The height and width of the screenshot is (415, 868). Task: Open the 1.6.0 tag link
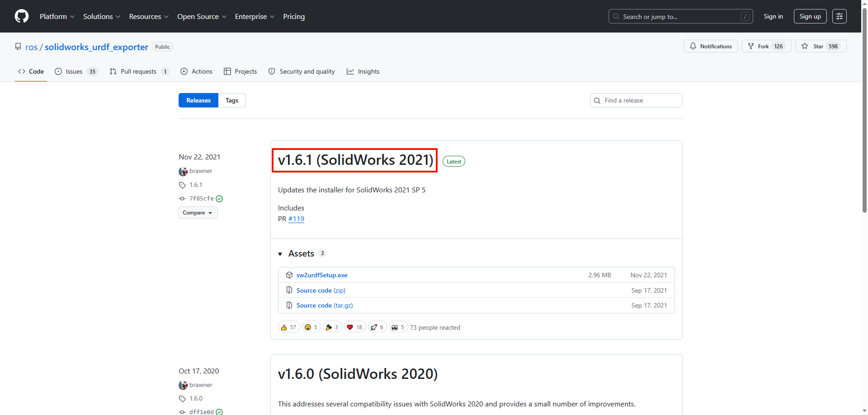(196, 398)
